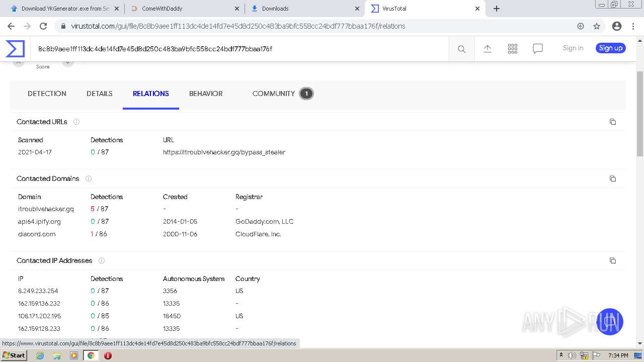Open itroublvehacker.gq/bypass_stealer URL
Screen dimensions: 644x362
[x=224, y=152]
